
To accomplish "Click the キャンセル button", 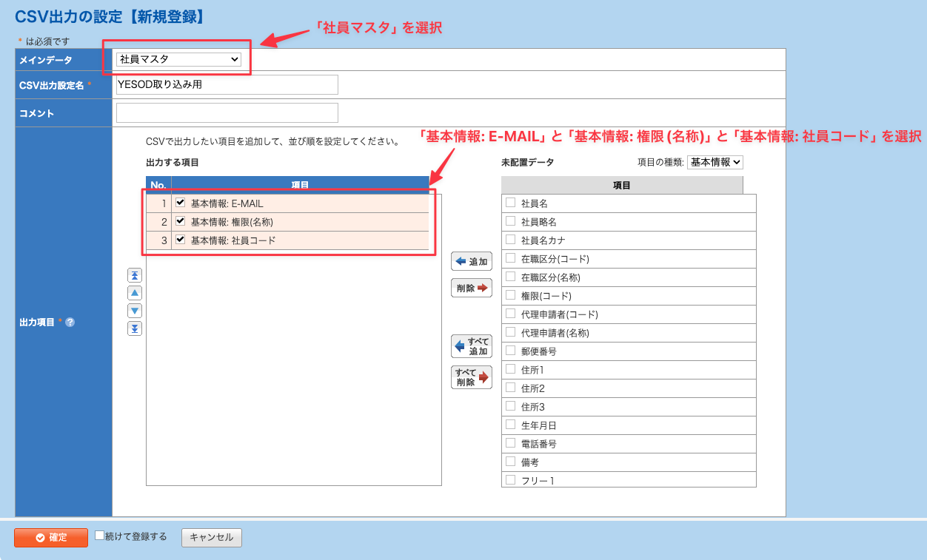I will 212,538.
